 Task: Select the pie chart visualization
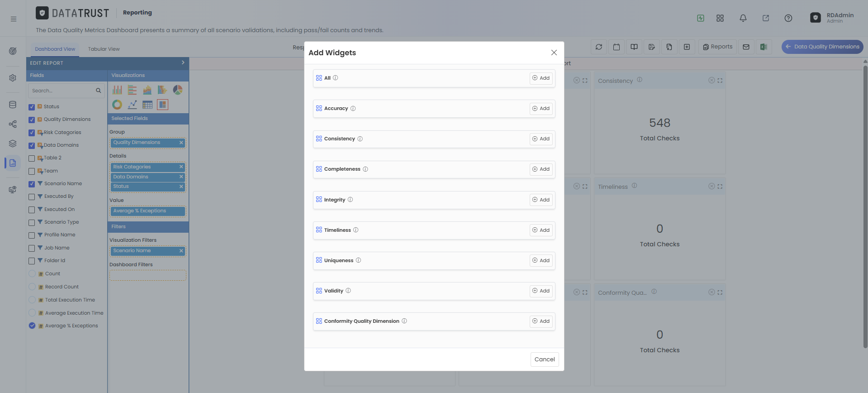(x=178, y=90)
